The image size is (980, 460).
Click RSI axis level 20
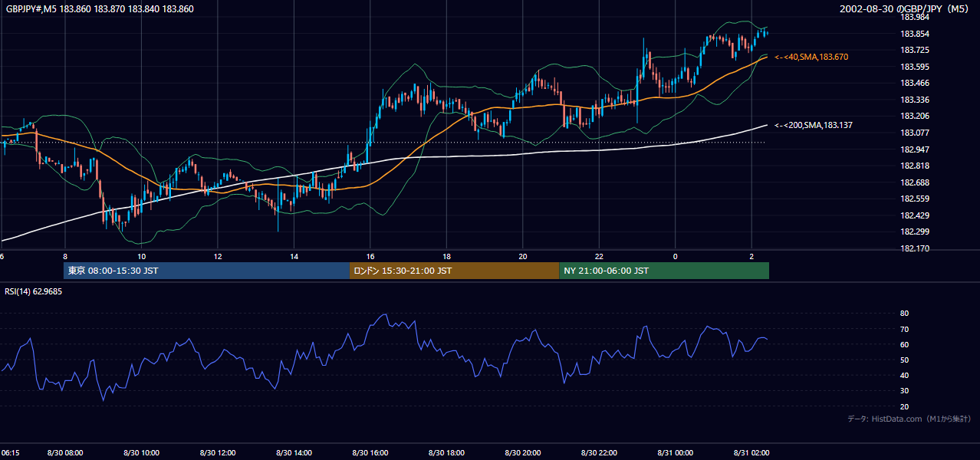905,406
